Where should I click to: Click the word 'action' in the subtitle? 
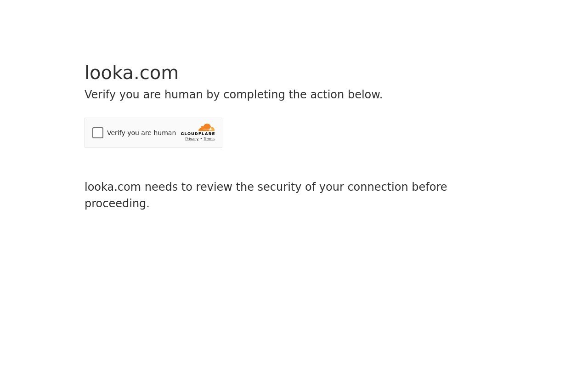pyautogui.click(x=327, y=95)
